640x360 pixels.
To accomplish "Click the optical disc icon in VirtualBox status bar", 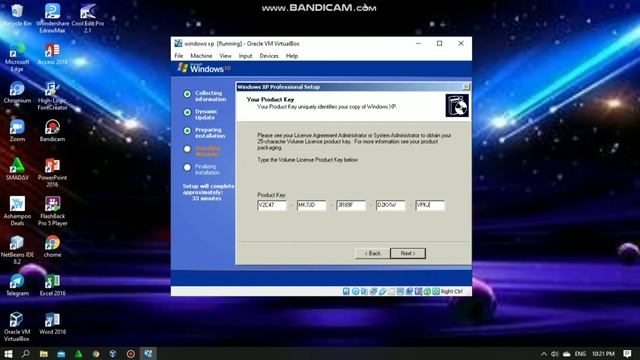I will tap(355, 291).
